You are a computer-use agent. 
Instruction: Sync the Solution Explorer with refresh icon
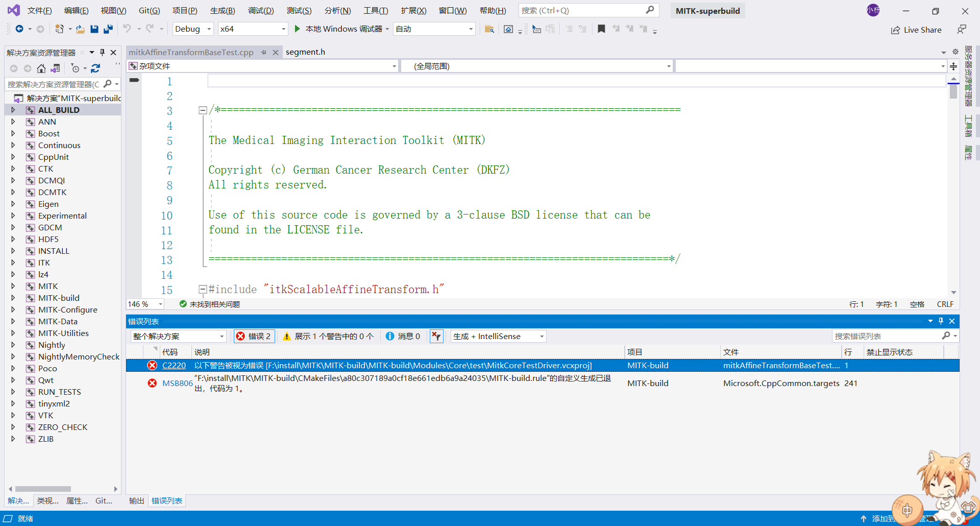click(95, 68)
